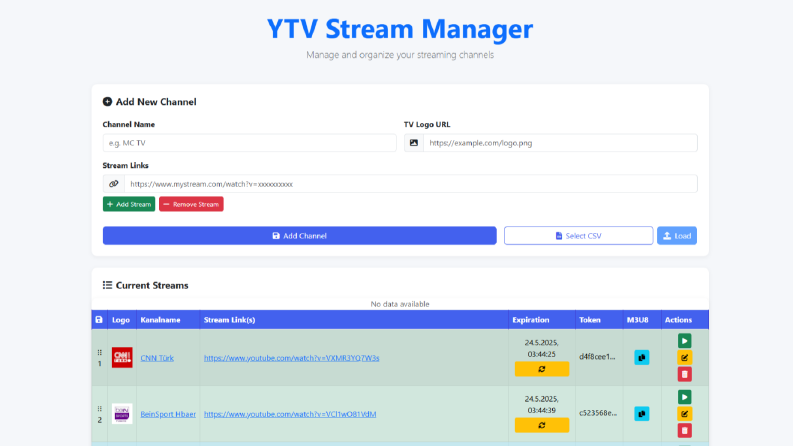The height and width of the screenshot is (446, 793).
Task: Delete the CNN Türk channel
Action: point(684,374)
